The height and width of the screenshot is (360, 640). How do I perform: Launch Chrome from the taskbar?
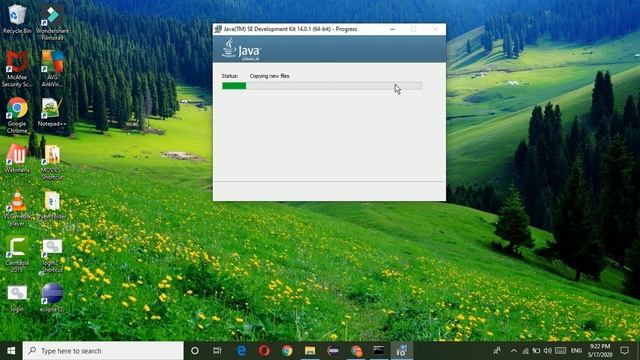click(x=287, y=351)
